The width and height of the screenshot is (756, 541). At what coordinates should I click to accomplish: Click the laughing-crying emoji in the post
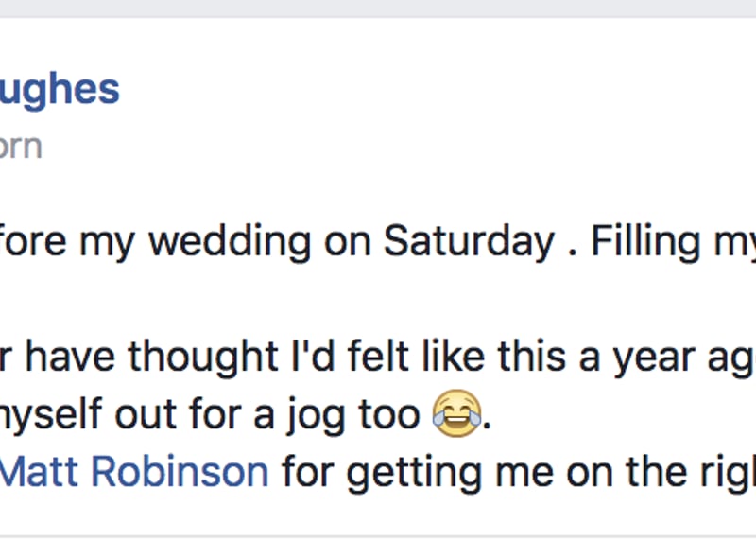point(456,415)
